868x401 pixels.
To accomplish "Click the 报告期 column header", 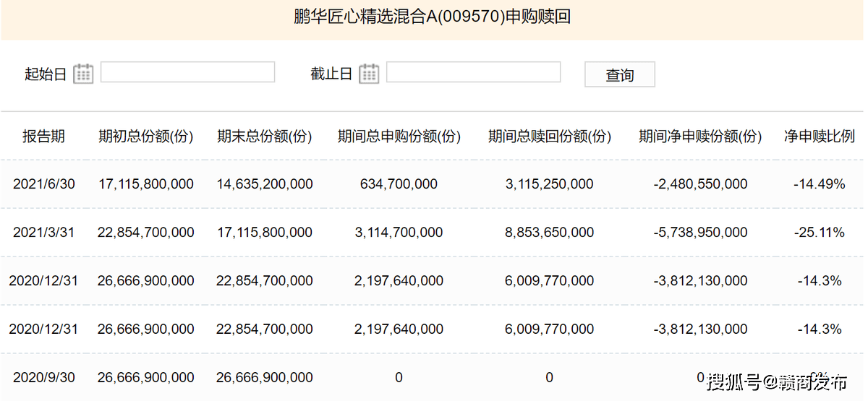I will pyautogui.click(x=43, y=136).
